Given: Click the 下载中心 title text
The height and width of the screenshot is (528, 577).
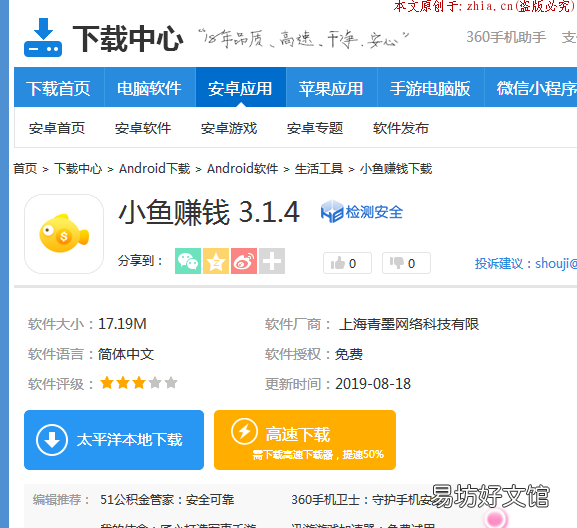Looking at the screenshot, I should point(128,38).
